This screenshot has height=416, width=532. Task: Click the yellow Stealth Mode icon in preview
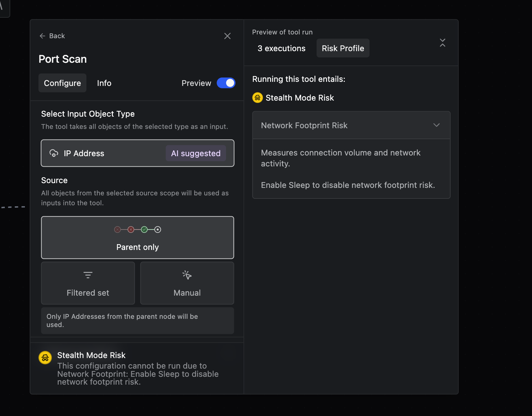(257, 98)
